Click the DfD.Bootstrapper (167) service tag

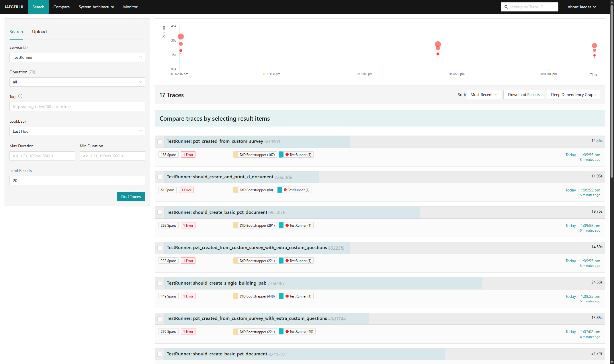[x=255, y=154]
